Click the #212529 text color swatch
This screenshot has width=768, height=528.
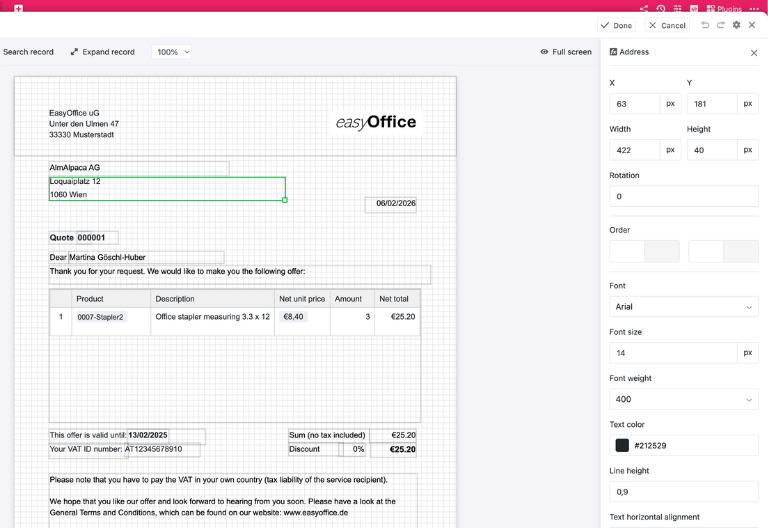622,445
